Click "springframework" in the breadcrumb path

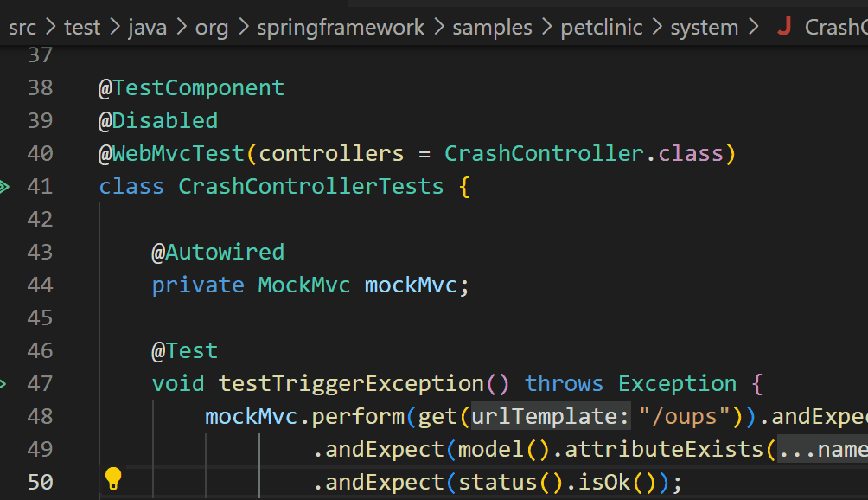(x=341, y=26)
